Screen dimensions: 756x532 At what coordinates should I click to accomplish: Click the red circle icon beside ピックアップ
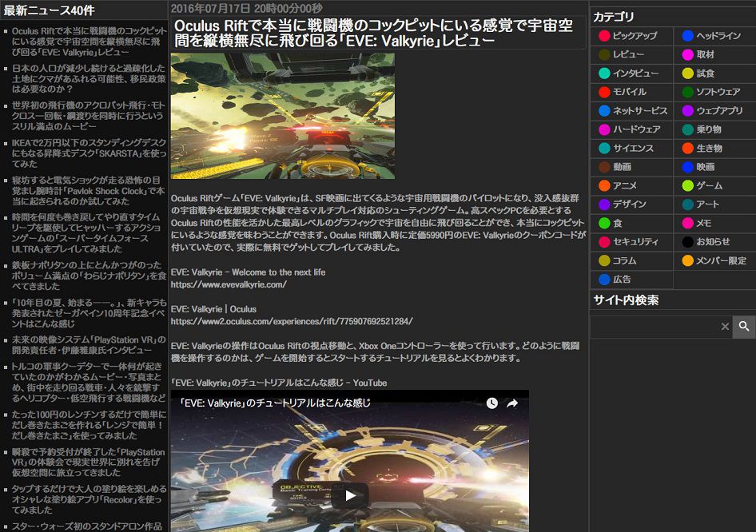[x=605, y=36]
